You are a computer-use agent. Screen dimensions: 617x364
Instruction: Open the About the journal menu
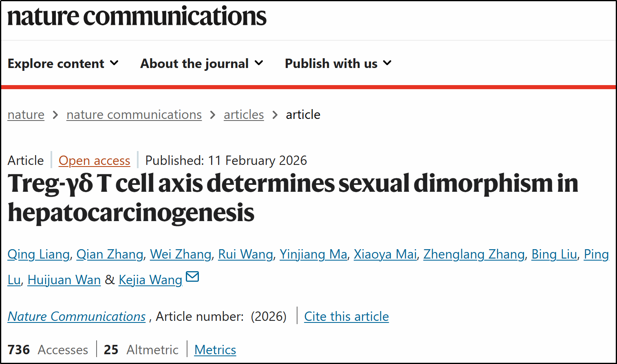pyautogui.click(x=202, y=64)
